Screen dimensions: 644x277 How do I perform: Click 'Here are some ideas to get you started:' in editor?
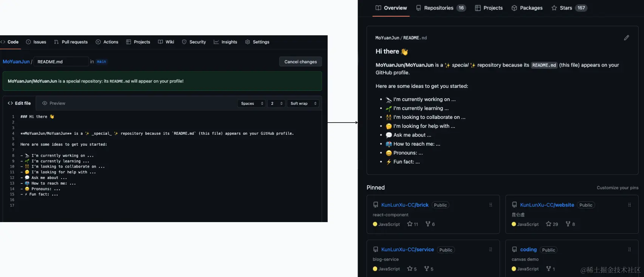63,144
